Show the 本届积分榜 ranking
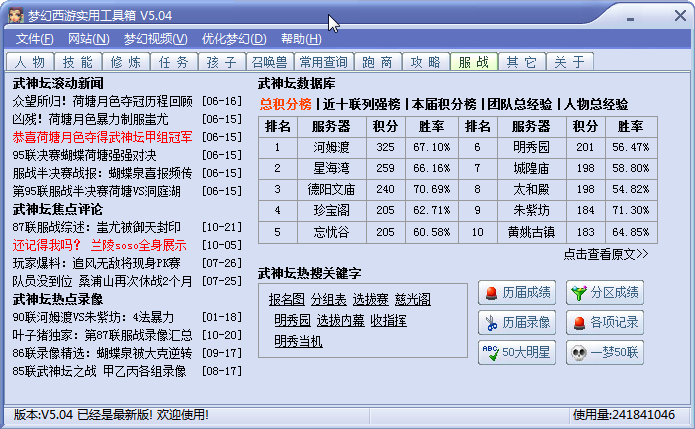The height and width of the screenshot is (429, 695). click(444, 104)
